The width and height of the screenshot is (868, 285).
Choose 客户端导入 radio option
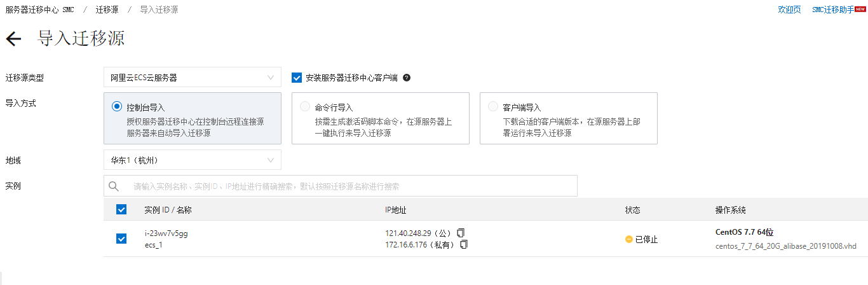point(493,107)
